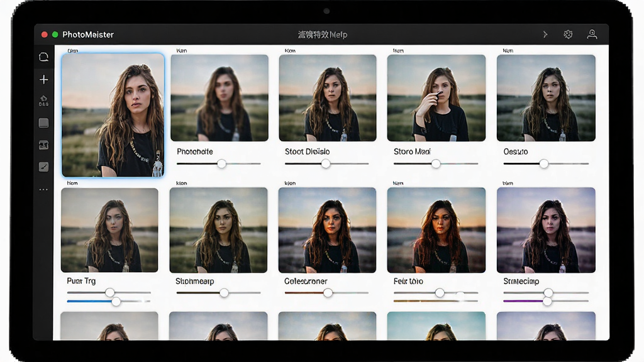Select the highlighted original photo thumbnail
Screen dimensions: 644x362
(x=113, y=115)
